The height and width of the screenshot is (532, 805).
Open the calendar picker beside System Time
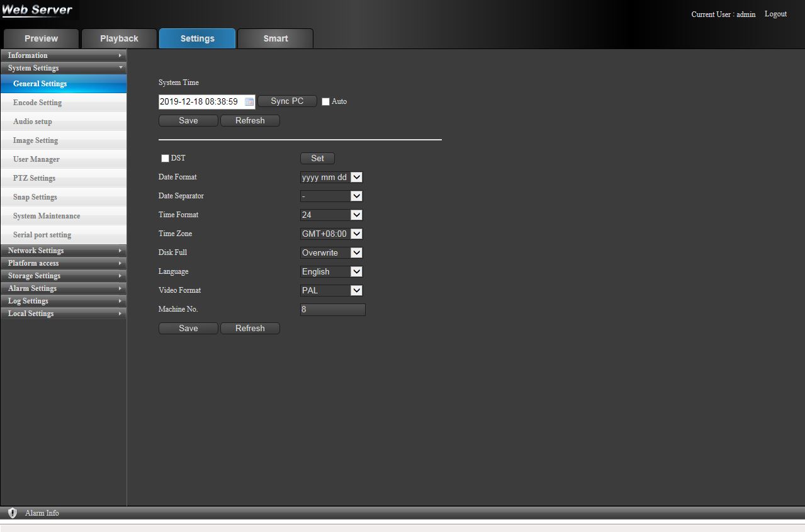point(249,101)
